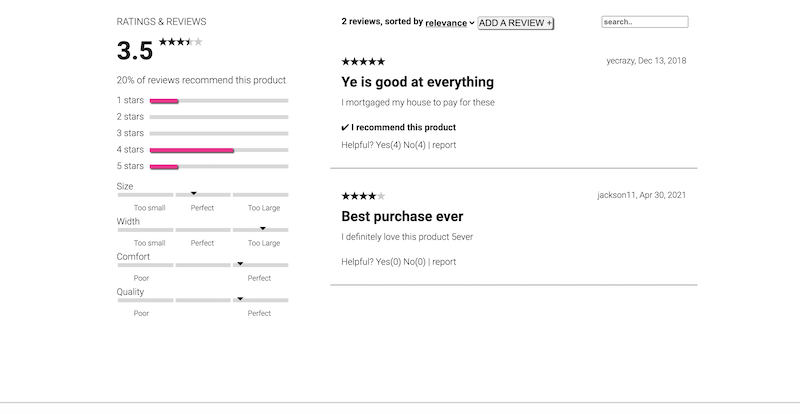Vote Yes helpful on Best purchase ever
The height and width of the screenshot is (414, 800).
[x=388, y=262]
